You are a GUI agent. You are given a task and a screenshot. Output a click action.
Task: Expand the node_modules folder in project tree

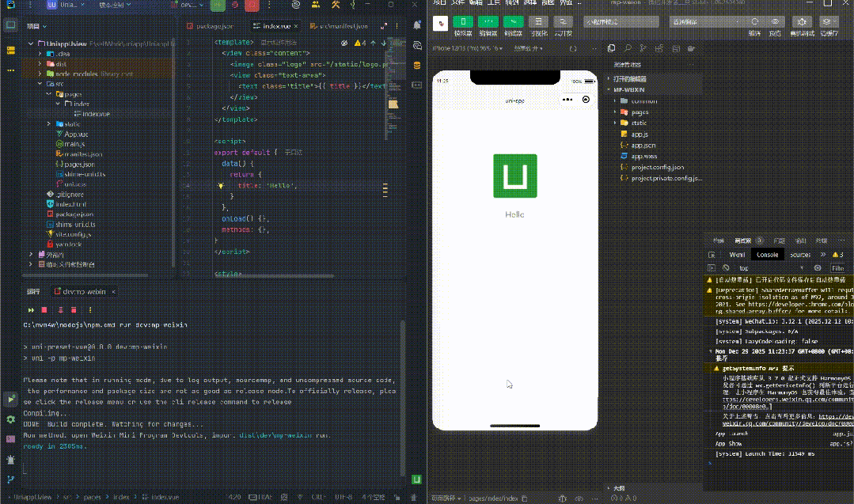click(x=40, y=74)
